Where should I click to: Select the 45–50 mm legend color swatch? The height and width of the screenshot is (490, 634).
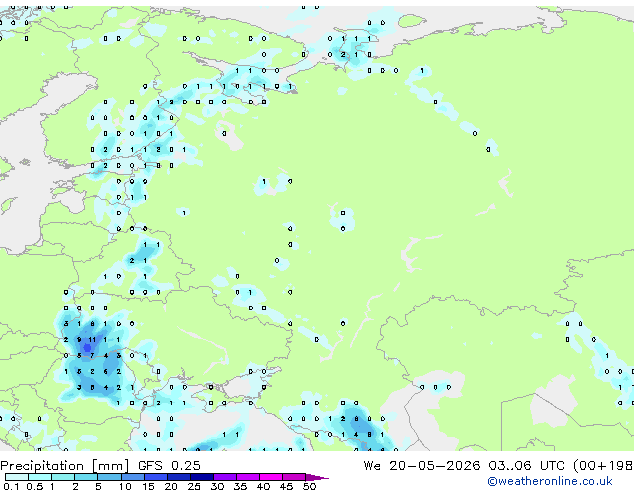294,477
